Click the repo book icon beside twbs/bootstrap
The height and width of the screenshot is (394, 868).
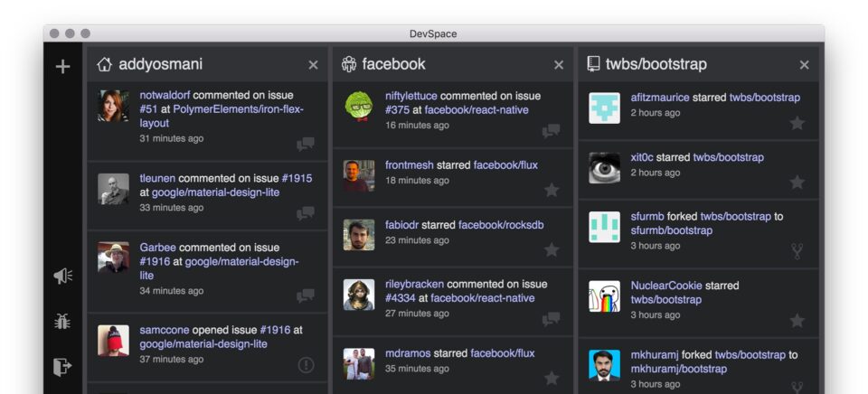tap(593, 65)
